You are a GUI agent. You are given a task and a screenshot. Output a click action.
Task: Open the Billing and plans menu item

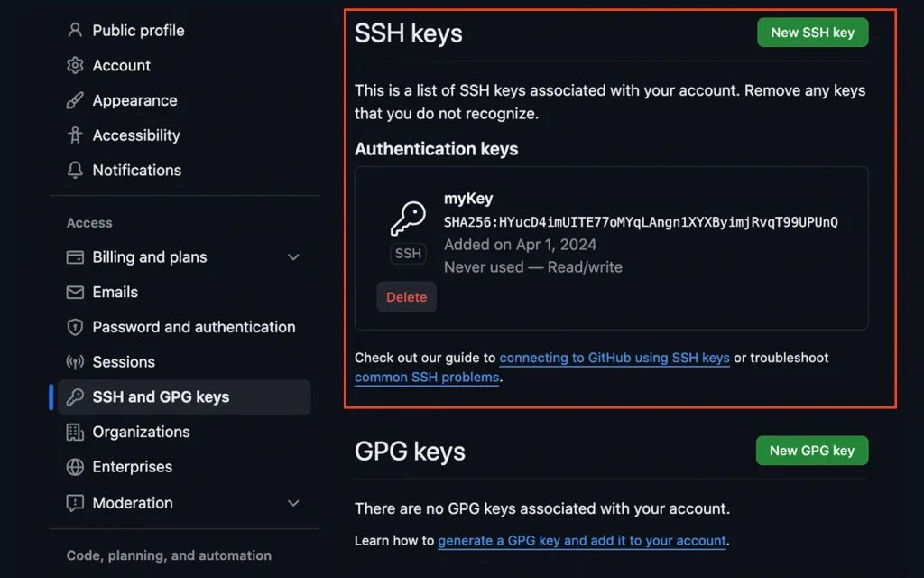click(150, 257)
